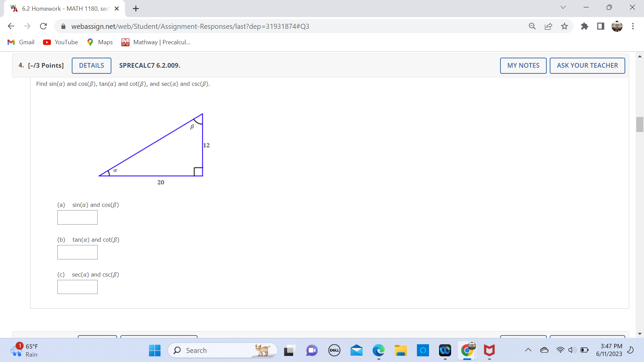
Task: Open the Windows Start menu
Action: (x=154, y=350)
